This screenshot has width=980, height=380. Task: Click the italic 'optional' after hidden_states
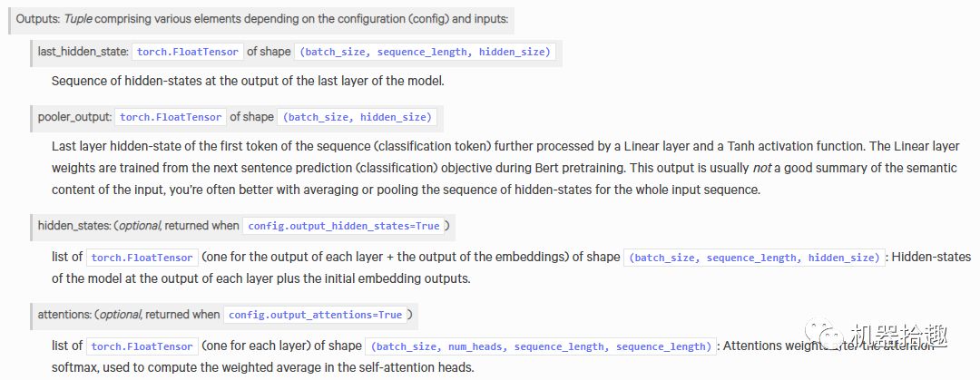139,225
